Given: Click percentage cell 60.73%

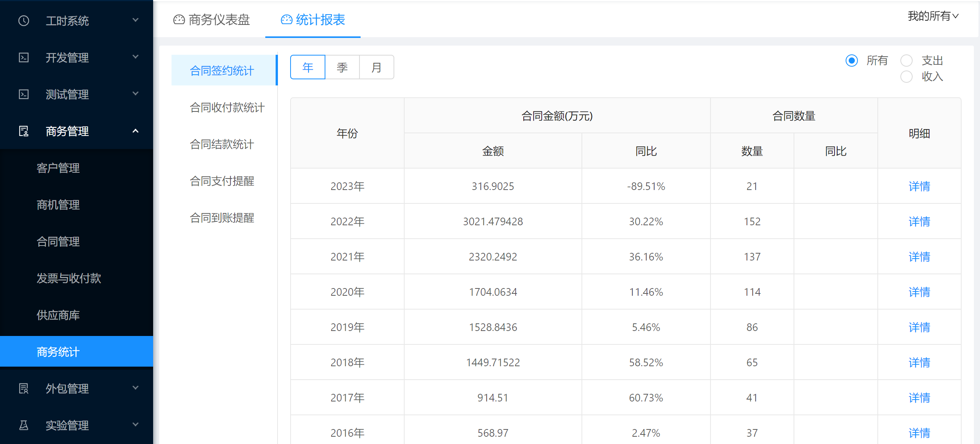Looking at the screenshot, I should [x=646, y=398].
